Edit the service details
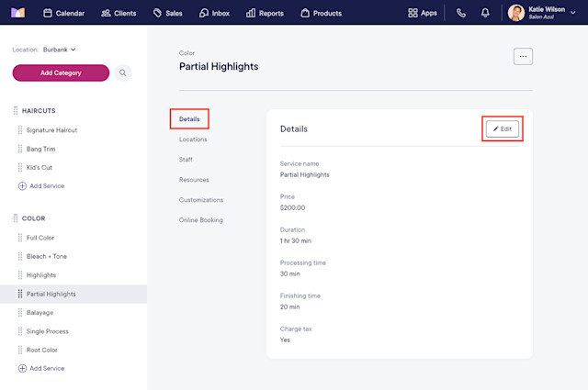The image size is (588, 390). [x=503, y=128]
